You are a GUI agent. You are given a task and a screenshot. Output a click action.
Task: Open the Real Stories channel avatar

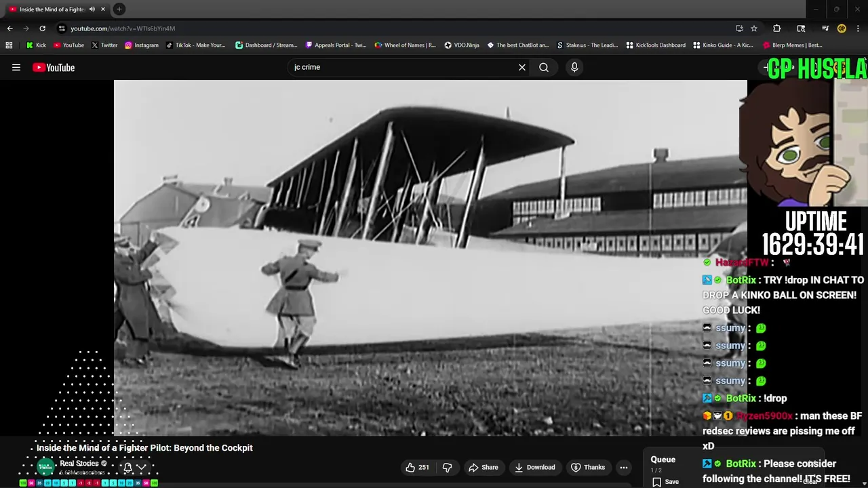click(x=45, y=466)
